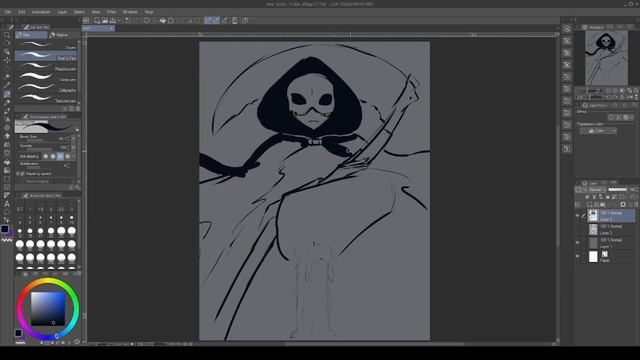Image resolution: width=640 pixels, height=360 pixels.
Task: Choose the Mapping pen sub tool
Action: [x=46, y=67]
